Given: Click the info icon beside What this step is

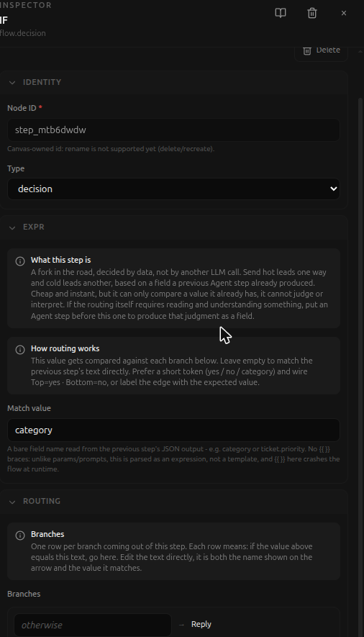Looking at the screenshot, I should [20, 261].
